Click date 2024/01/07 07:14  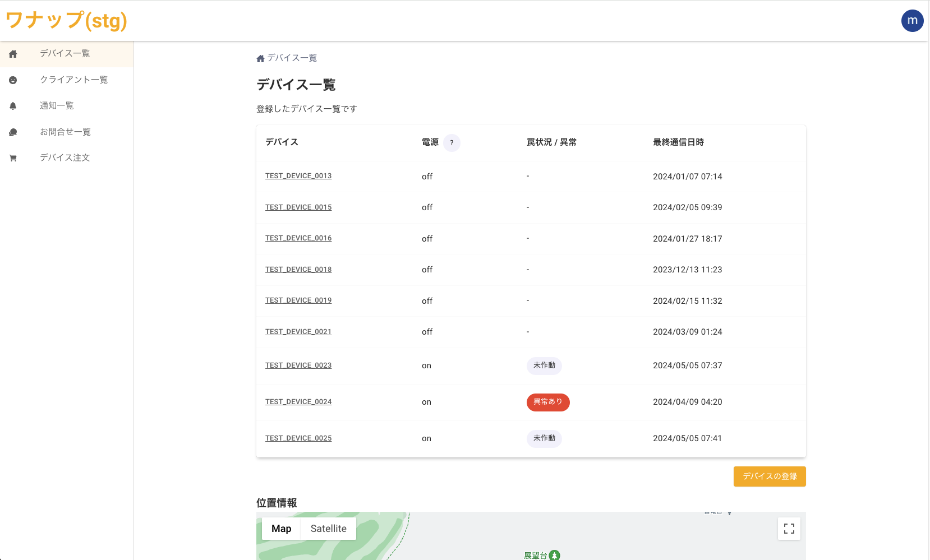point(688,177)
